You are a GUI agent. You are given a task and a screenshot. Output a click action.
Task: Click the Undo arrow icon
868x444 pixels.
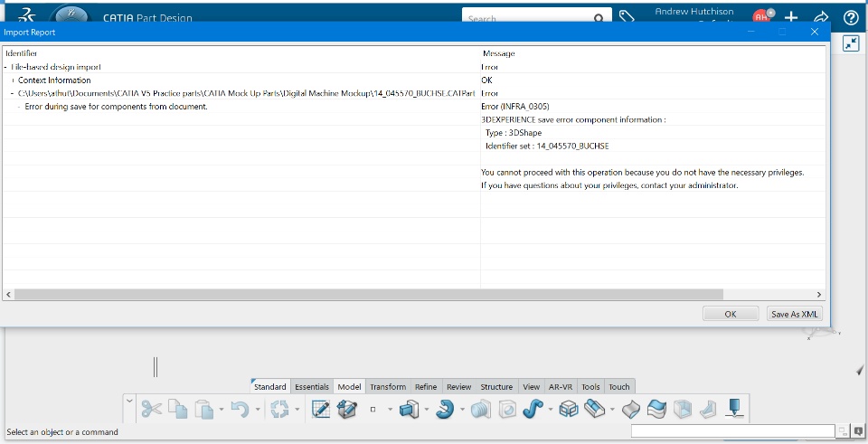click(x=240, y=410)
